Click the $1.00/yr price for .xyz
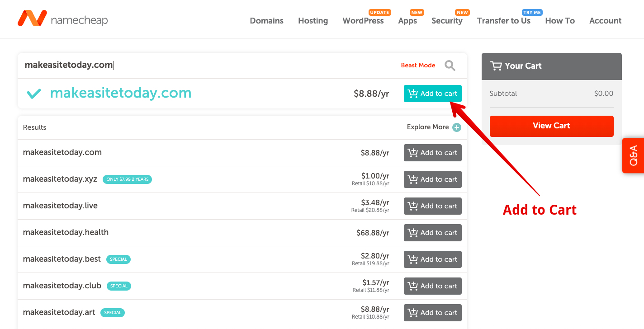 375,176
